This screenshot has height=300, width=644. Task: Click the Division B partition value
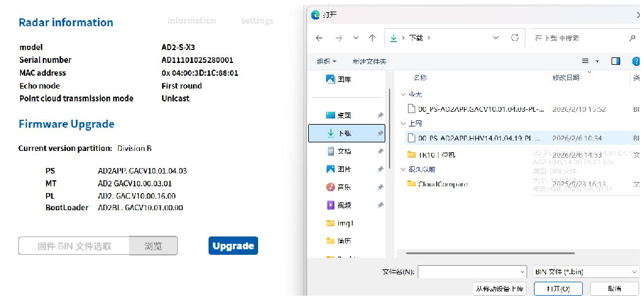point(135,148)
